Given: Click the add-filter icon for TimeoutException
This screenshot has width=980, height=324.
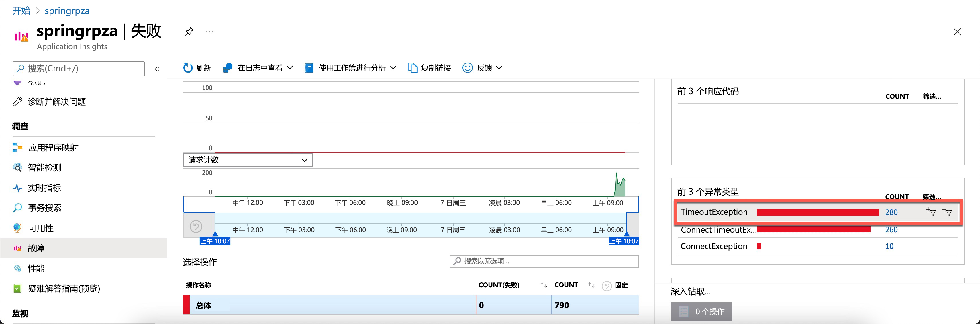Looking at the screenshot, I should click(931, 212).
